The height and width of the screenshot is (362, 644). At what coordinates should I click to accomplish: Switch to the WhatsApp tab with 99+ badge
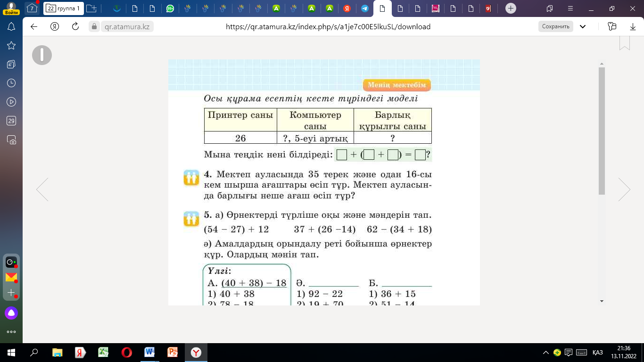170,8
